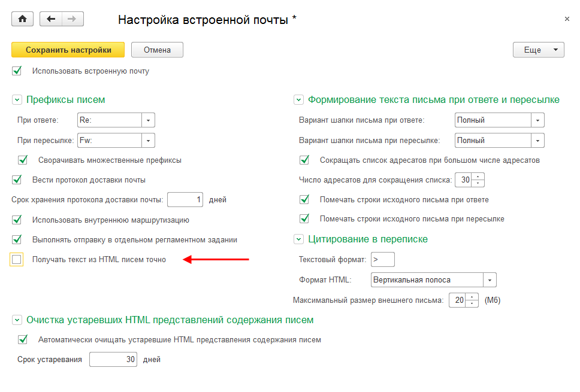Click Сохранить настройки button

pyautogui.click(x=68, y=50)
